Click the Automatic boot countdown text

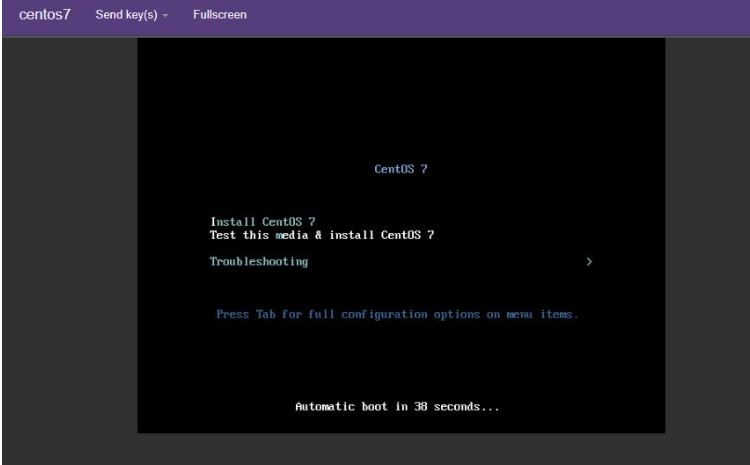point(397,407)
